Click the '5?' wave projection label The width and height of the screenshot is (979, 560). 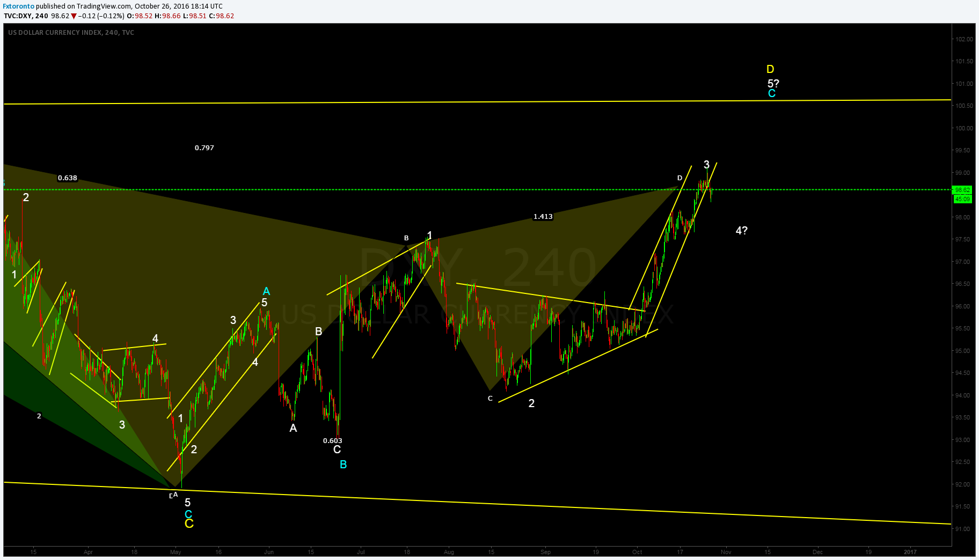point(773,83)
